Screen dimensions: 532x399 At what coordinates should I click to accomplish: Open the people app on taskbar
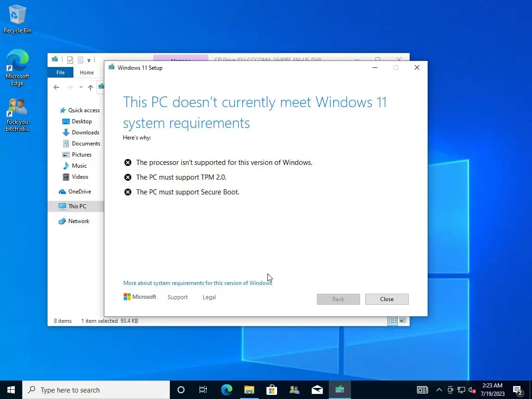click(x=294, y=390)
